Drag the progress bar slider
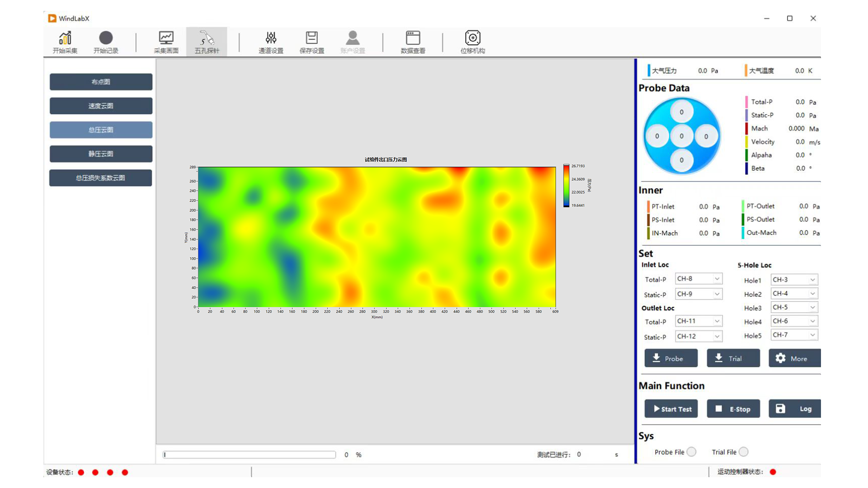868x488 pixels. click(x=165, y=455)
